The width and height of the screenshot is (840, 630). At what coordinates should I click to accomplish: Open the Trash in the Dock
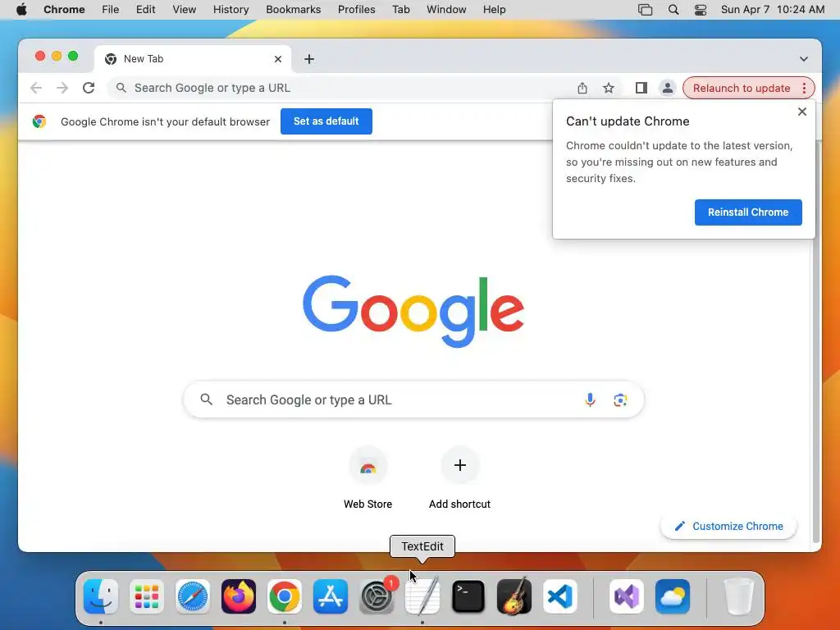pyautogui.click(x=739, y=596)
